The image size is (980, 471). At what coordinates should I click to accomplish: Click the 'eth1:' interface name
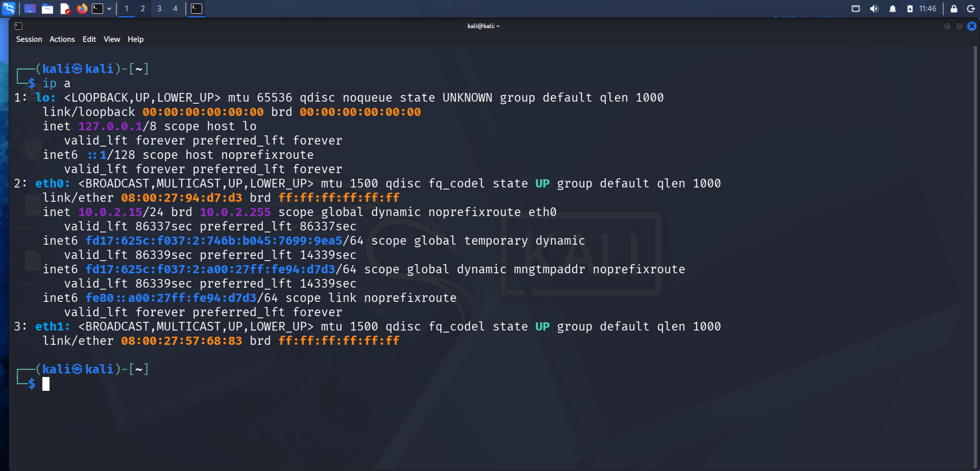[53, 326]
